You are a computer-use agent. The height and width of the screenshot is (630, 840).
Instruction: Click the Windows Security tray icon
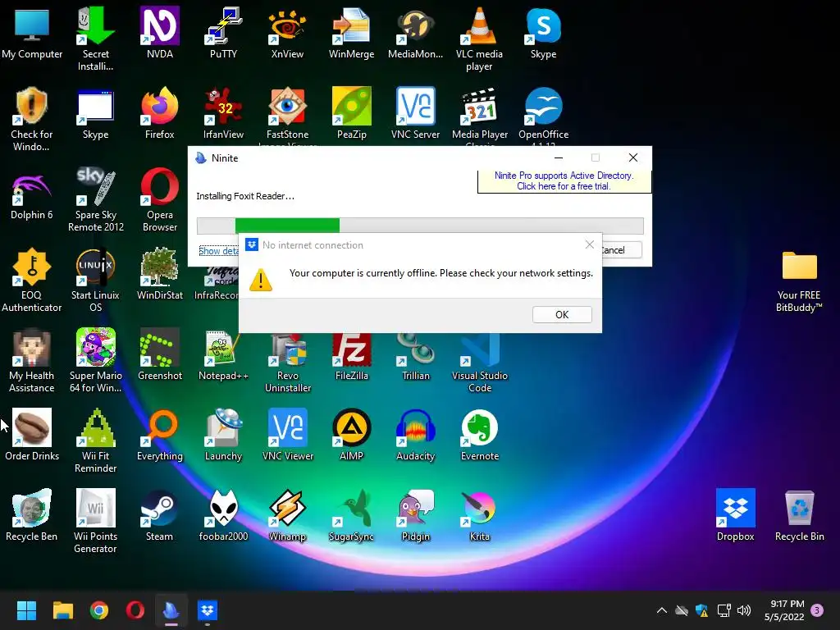click(702, 610)
